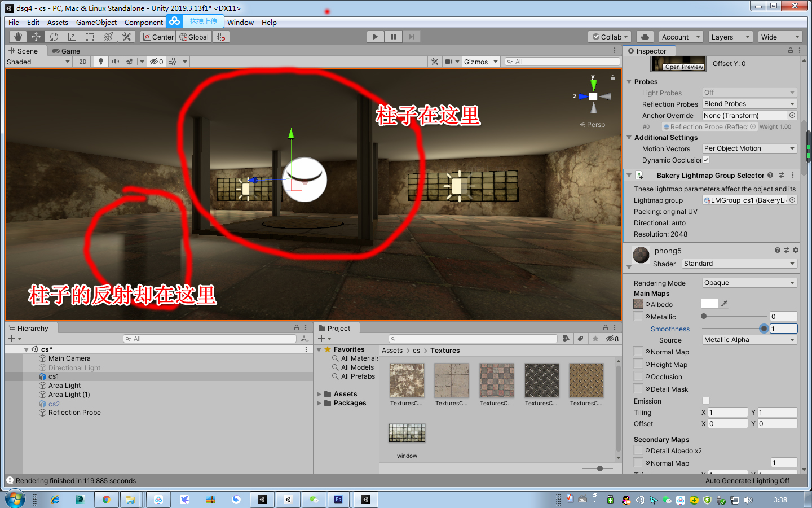The image size is (812, 508).
Task: Open the Window menu
Action: 240,22
